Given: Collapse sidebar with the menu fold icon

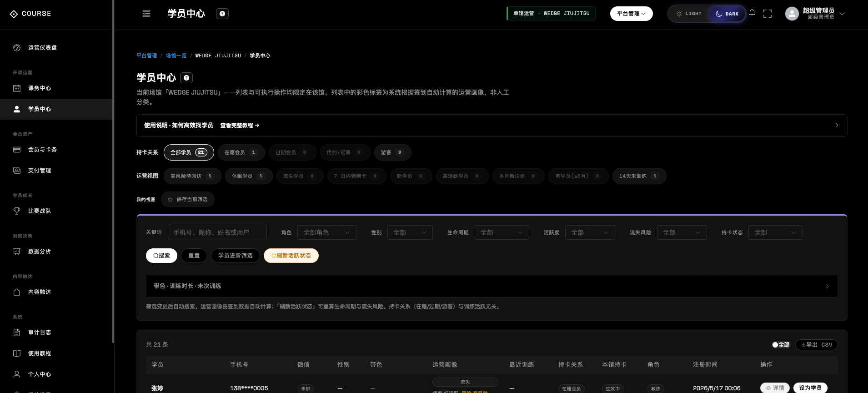Looking at the screenshot, I should [x=146, y=14].
